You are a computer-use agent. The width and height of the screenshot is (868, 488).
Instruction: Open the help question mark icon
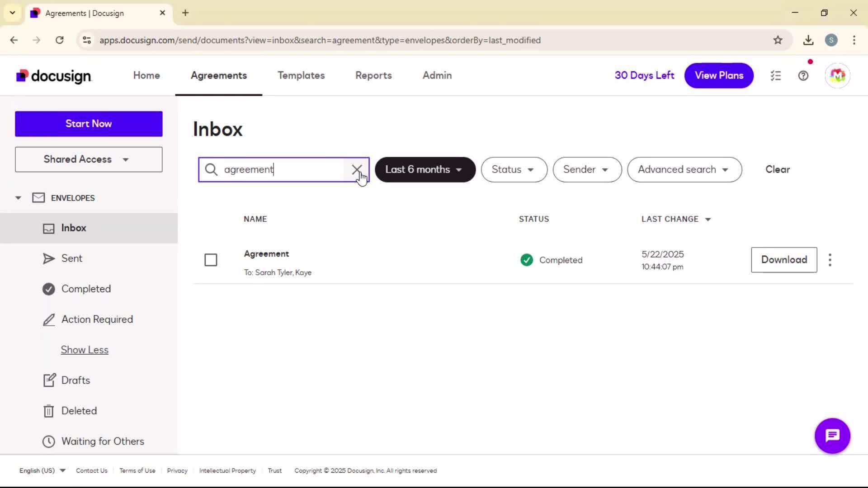[803, 75]
